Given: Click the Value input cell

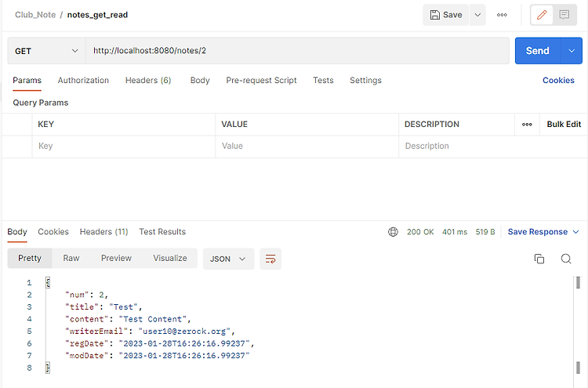Looking at the screenshot, I should pyautogui.click(x=307, y=147).
